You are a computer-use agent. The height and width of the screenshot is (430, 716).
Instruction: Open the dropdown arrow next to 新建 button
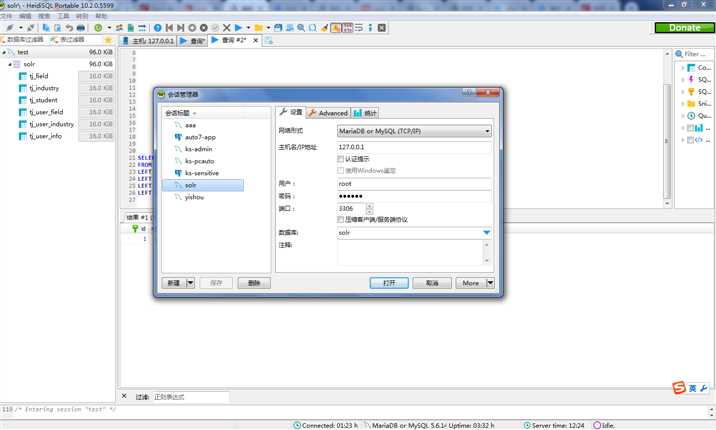(x=190, y=283)
